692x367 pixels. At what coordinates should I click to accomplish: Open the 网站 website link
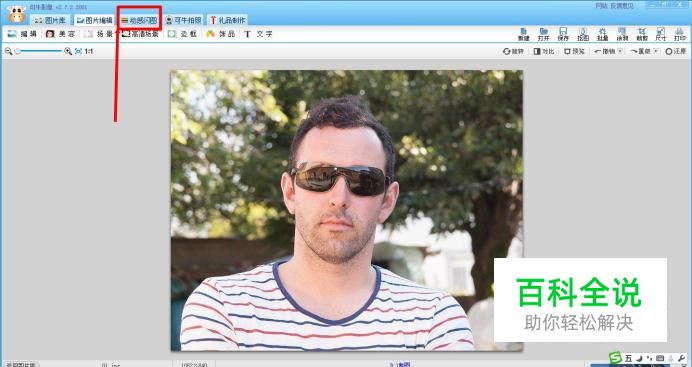tap(601, 6)
